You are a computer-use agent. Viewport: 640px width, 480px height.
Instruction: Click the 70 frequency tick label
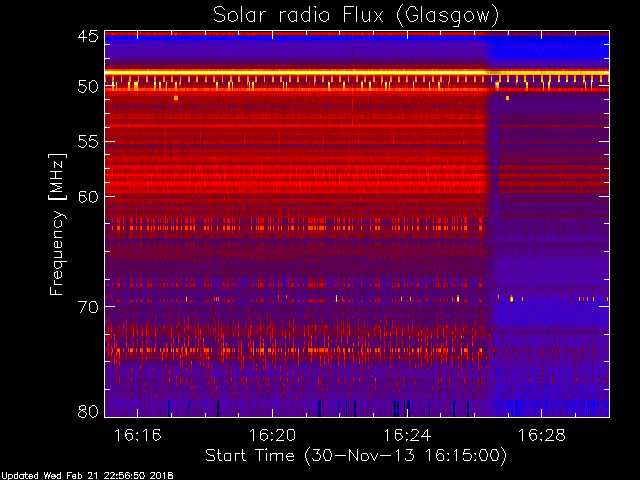pos(88,307)
